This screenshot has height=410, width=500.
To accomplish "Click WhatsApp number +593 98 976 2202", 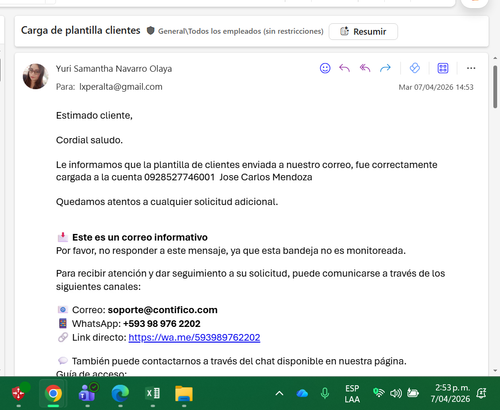I will click(x=162, y=324).
